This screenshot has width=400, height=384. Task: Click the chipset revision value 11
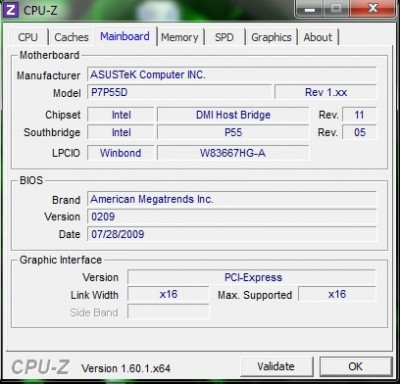pos(359,115)
